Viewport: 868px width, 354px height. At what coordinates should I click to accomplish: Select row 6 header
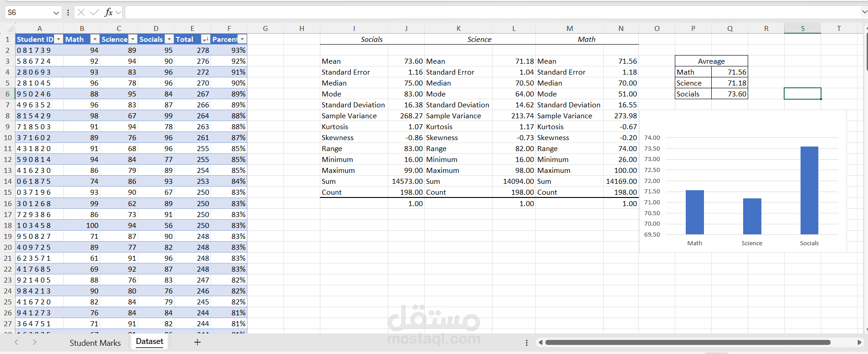pos(7,94)
